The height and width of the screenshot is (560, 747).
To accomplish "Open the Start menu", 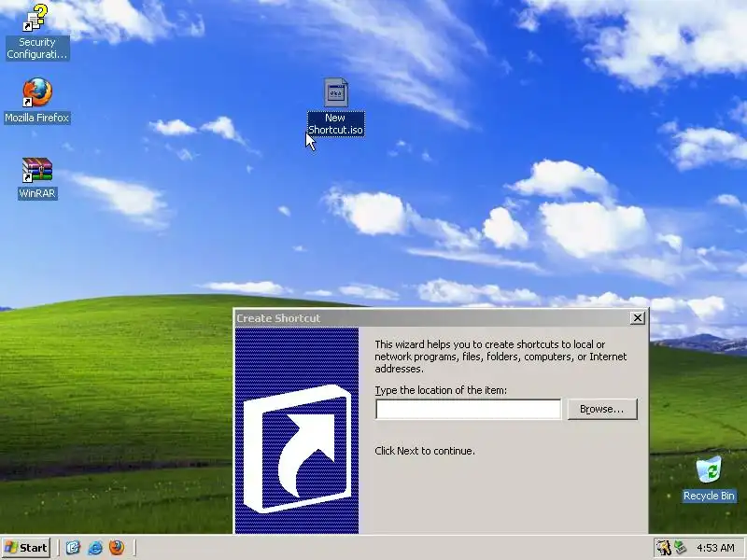I will coord(27,548).
